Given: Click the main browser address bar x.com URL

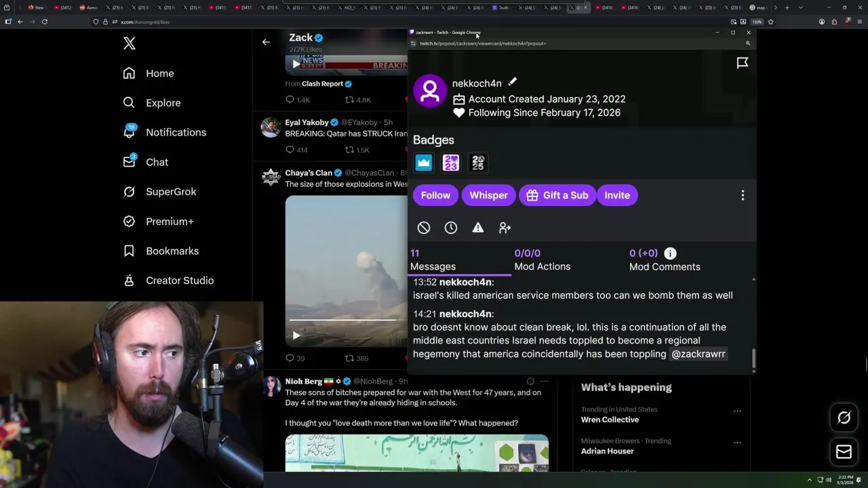Looking at the screenshot, I should coord(145,22).
